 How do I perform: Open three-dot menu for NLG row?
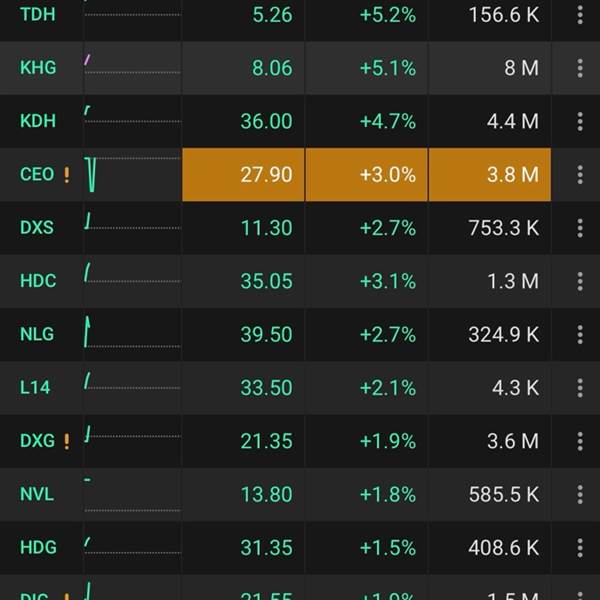pyautogui.click(x=580, y=334)
